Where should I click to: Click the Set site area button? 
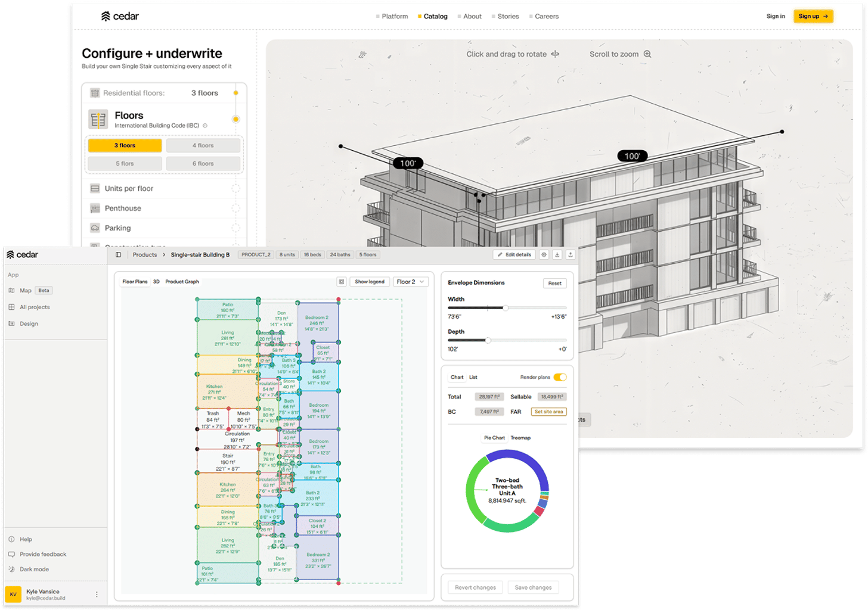pos(548,412)
